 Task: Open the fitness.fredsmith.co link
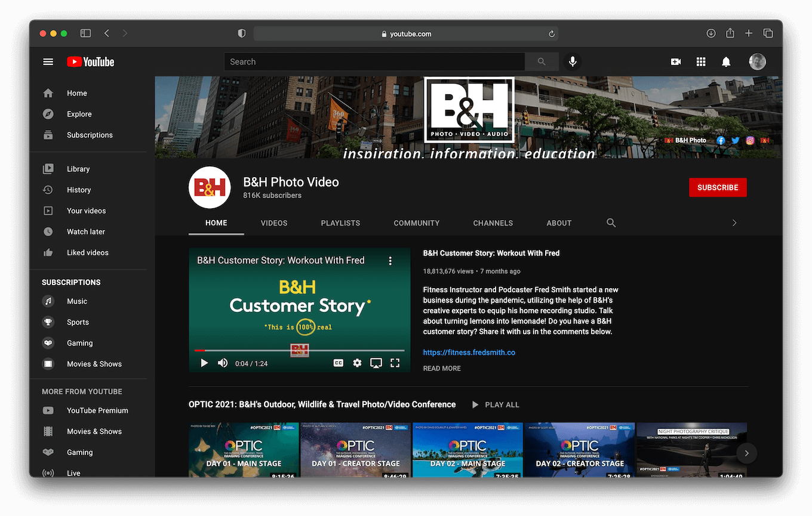(x=469, y=353)
